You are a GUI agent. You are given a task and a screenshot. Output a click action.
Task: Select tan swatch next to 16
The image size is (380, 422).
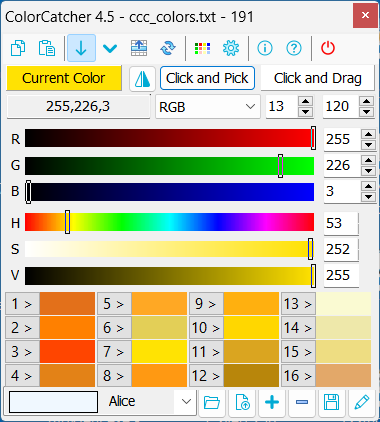tap(344, 376)
